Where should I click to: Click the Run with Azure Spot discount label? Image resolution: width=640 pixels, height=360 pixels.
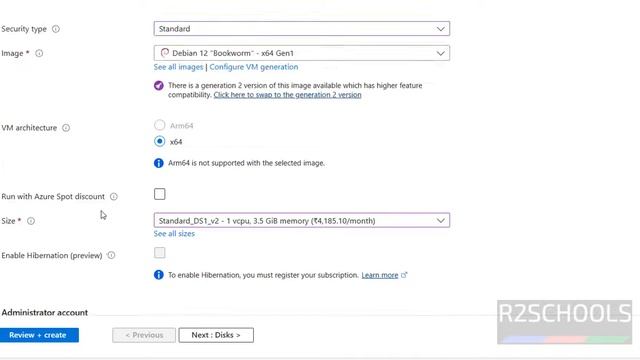(x=53, y=197)
